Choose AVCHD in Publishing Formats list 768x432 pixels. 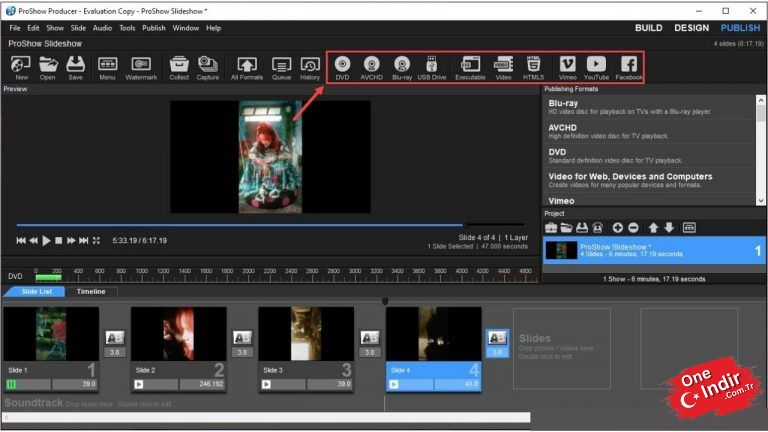point(649,131)
